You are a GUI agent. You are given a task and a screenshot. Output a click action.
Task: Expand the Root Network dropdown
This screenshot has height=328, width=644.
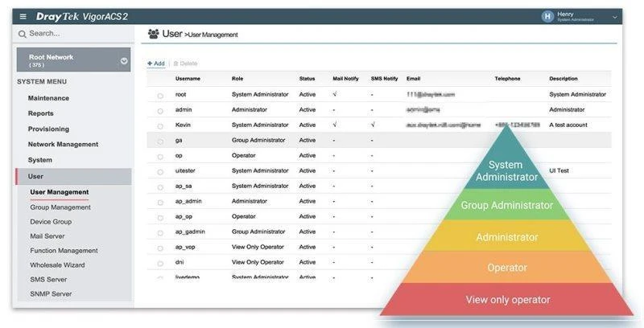click(x=123, y=60)
